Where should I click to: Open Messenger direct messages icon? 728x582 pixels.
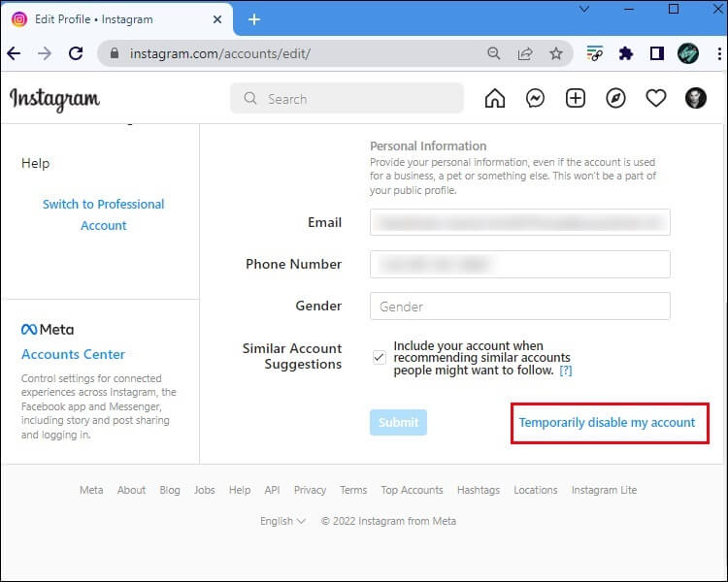tap(535, 98)
